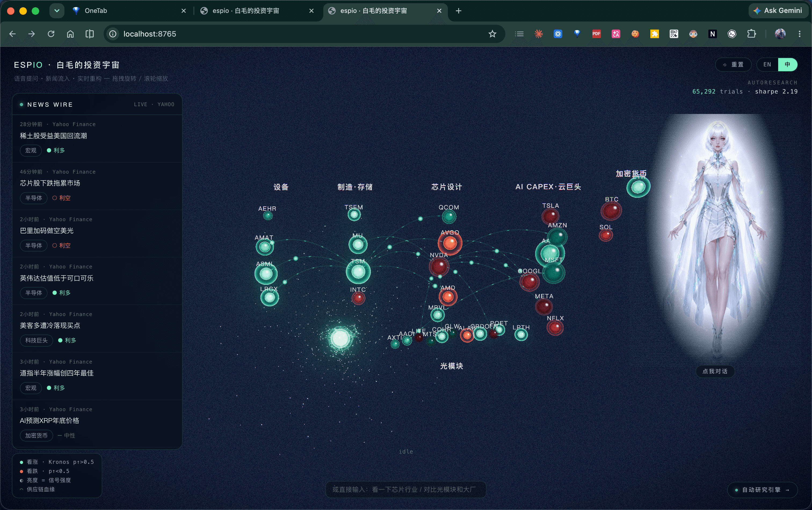Click the text prompt input field
Screen dimensions: 812x510
click(x=406, y=489)
